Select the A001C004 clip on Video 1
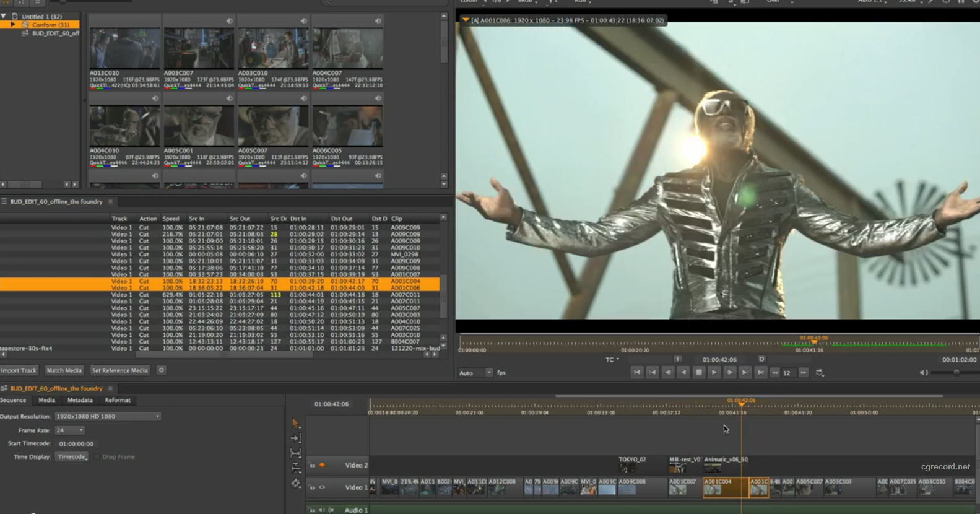The image size is (980, 514). 725,487
